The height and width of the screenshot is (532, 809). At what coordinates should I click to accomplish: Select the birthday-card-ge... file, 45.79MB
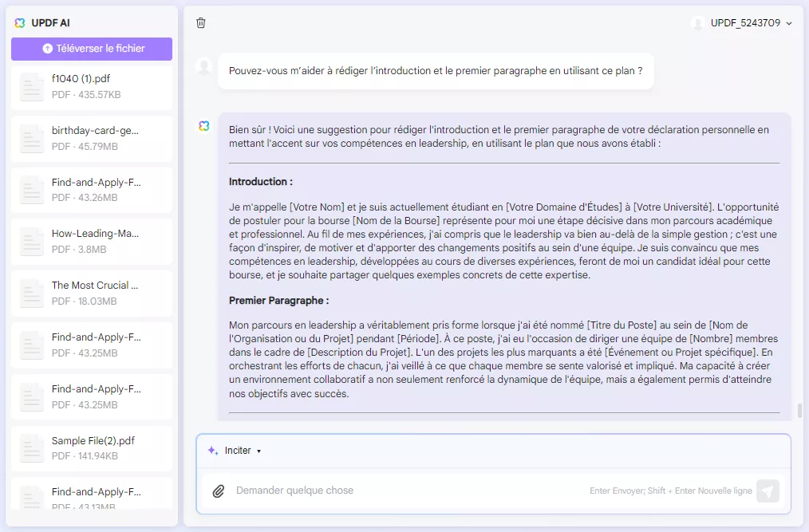tap(92, 138)
